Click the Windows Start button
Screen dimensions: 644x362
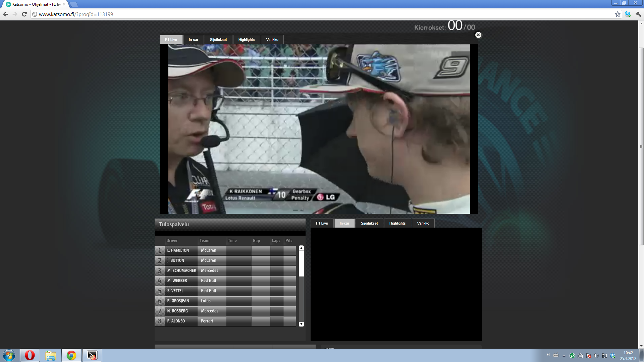click(9, 355)
